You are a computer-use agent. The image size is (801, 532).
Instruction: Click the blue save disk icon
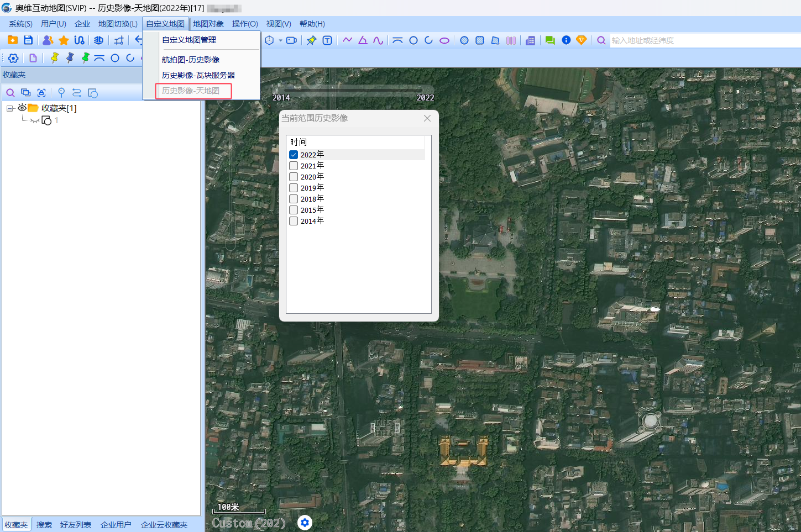28,40
